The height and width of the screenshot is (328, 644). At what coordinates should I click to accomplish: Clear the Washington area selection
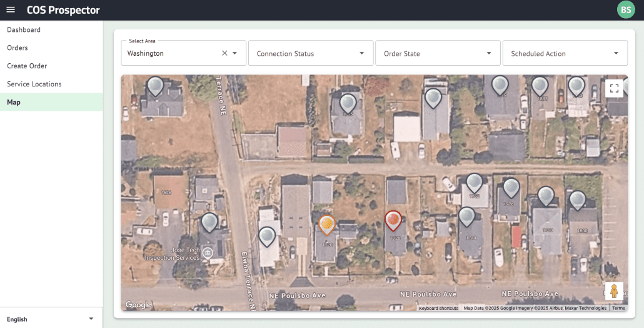(224, 53)
